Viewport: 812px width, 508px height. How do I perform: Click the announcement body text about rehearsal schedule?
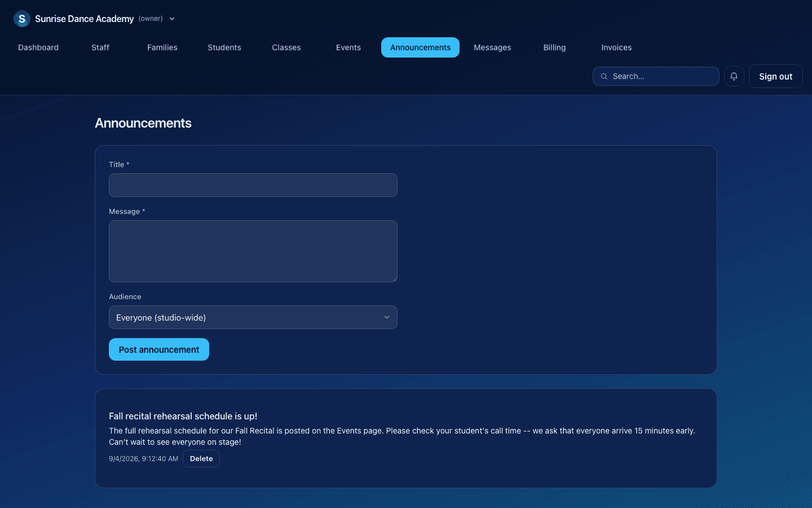[402, 436]
